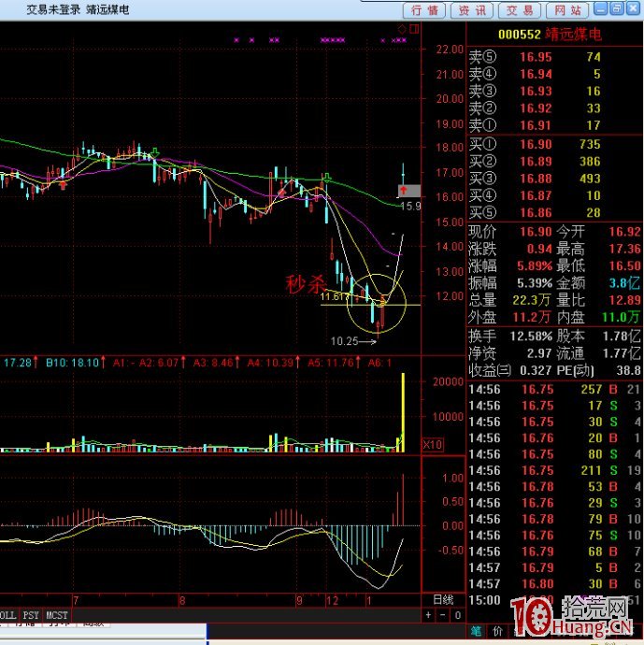Click the 10.25 low price label
The height and width of the screenshot is (645, 644).
point(345,341)
